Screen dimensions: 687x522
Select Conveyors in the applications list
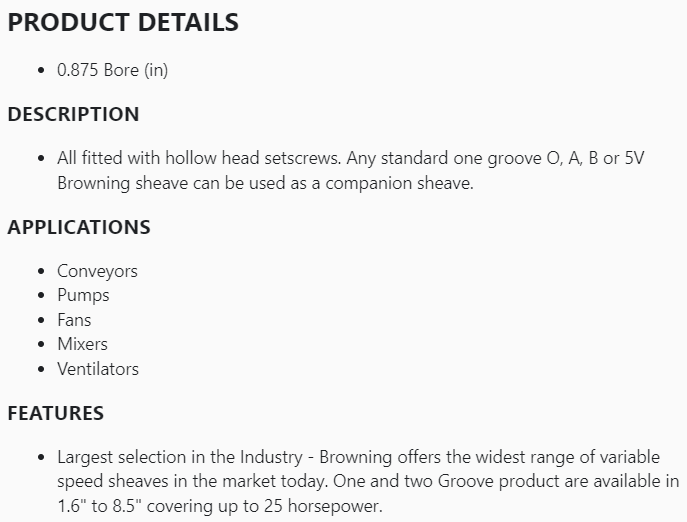click(97, 271)
